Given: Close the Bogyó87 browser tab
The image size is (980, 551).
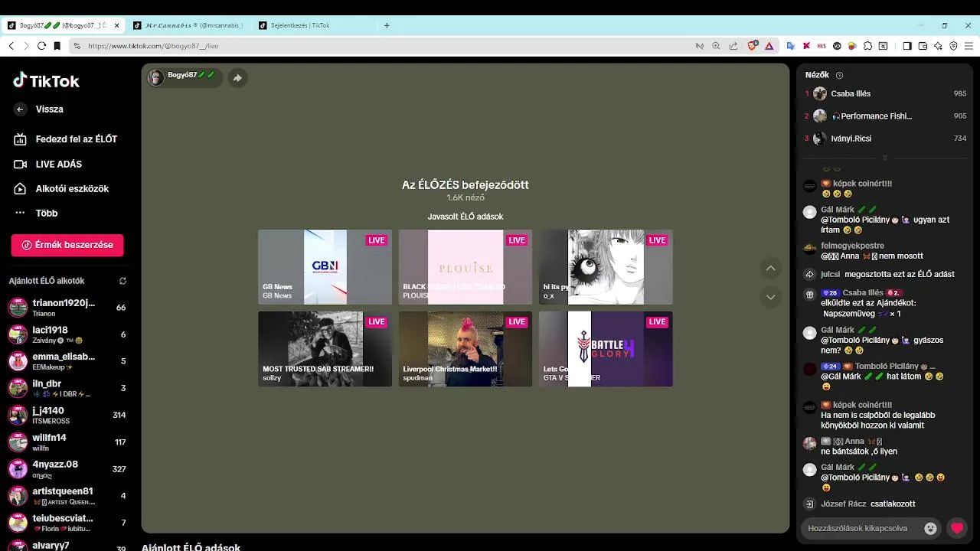Looking at the screenshot, I should [117, 25].
